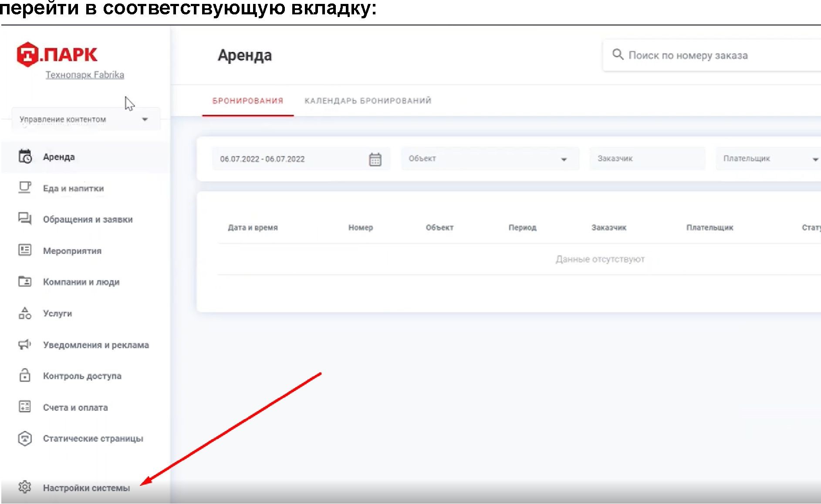Image resolution: width=821 pixels, height=504 pixels.
Task: Open the Технопарк Fabrika link
Action: 85,75
